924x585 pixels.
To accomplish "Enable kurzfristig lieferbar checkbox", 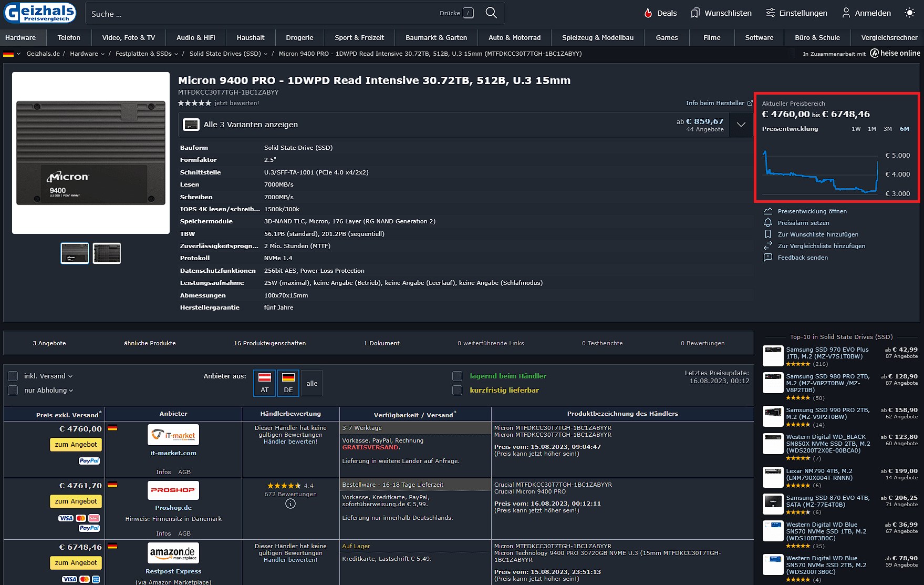I will (458, 391).
